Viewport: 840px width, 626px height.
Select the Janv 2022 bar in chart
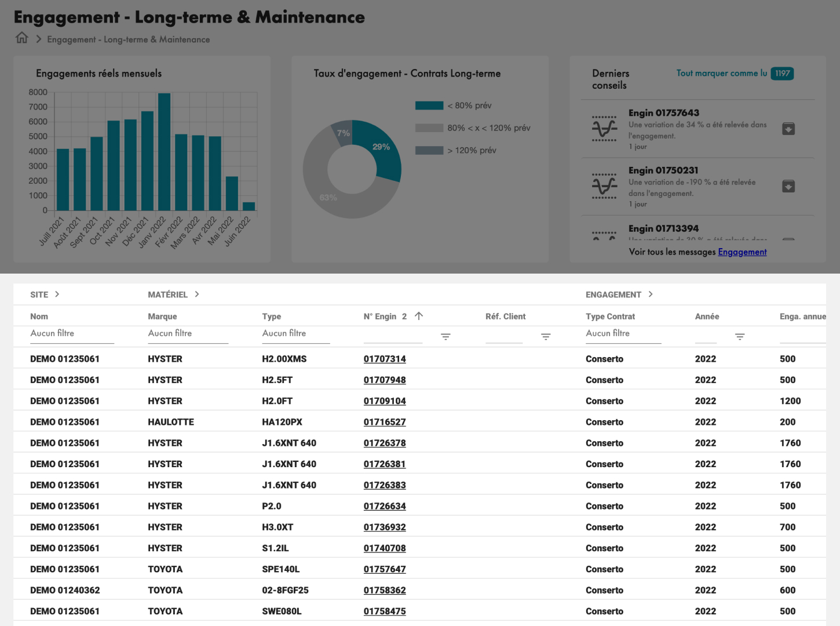(165, 152)
